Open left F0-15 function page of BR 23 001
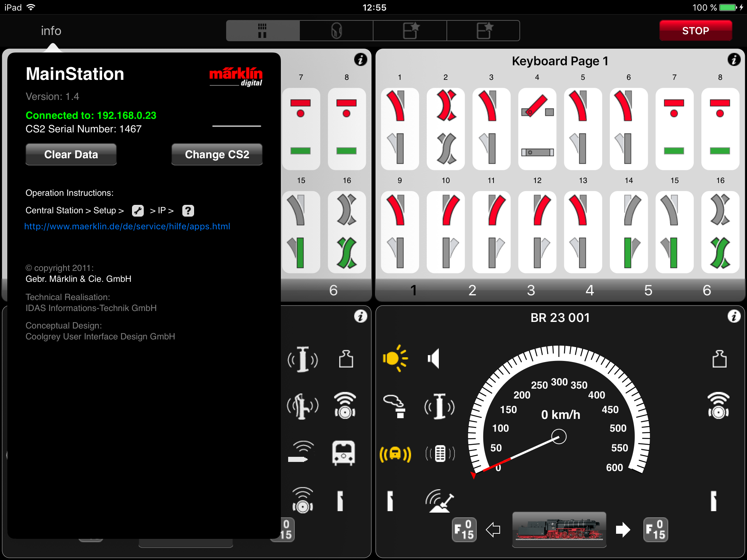This screenshot has width=747, height=560. click(464, 530)
